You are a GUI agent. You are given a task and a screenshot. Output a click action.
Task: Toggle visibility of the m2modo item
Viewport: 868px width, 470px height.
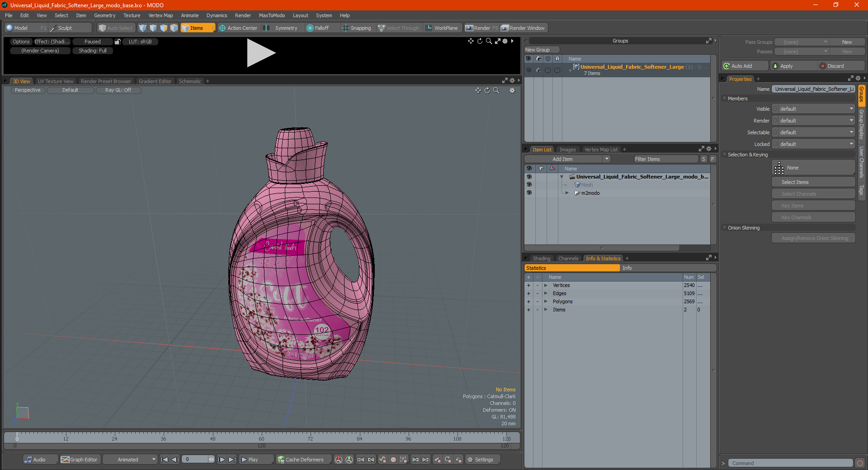tap(529, 193)
